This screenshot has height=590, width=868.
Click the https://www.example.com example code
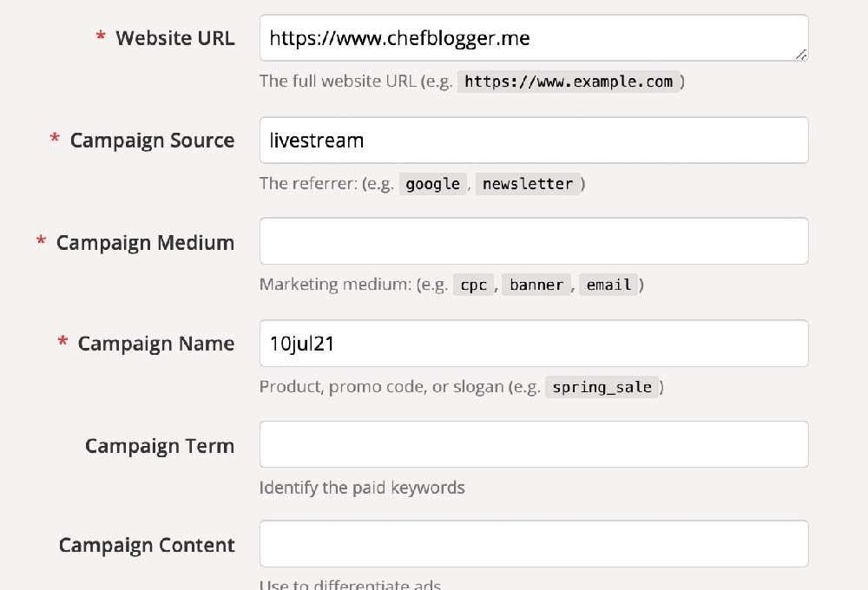[569, 82]
